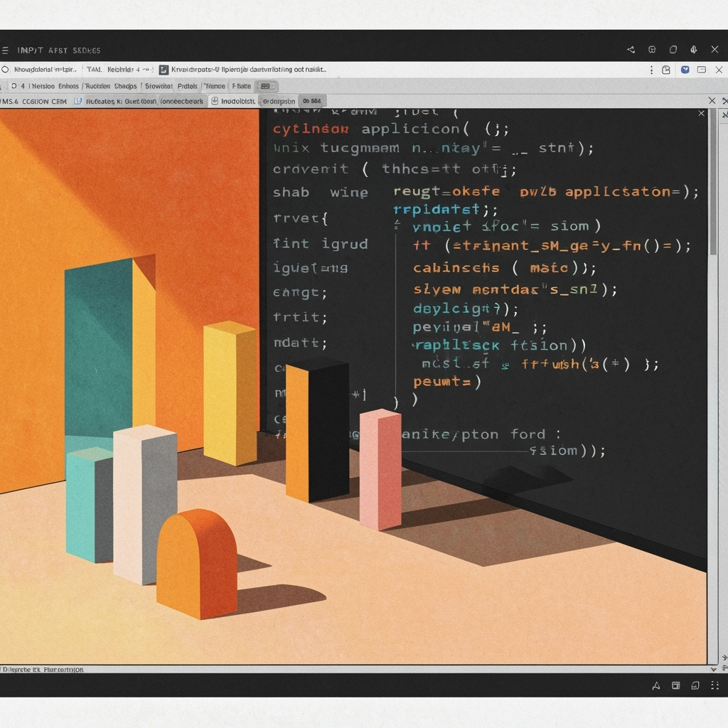The height and width of the screenshot is (728, 728).
Task: Expand the status bar chevron bottom right
Action: [714, 669]
